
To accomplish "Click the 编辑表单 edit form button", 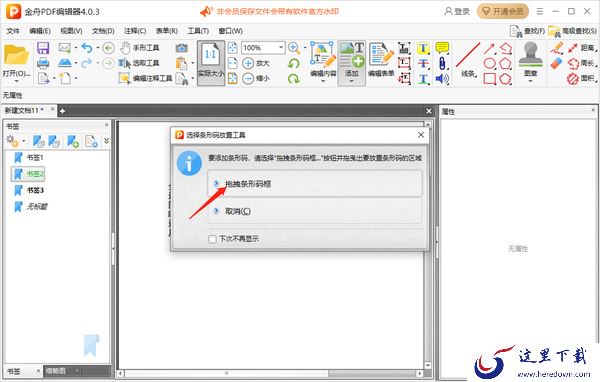I will tap(381, 60).
